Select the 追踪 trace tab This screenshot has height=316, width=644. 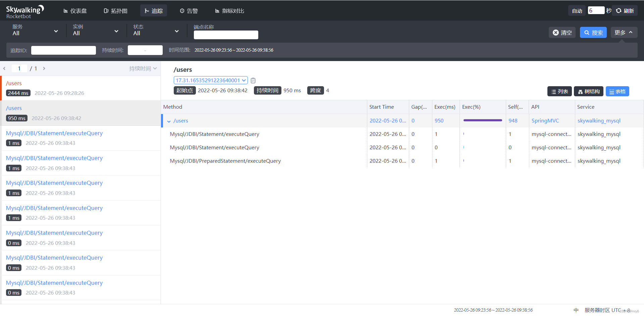click(154, 11)
